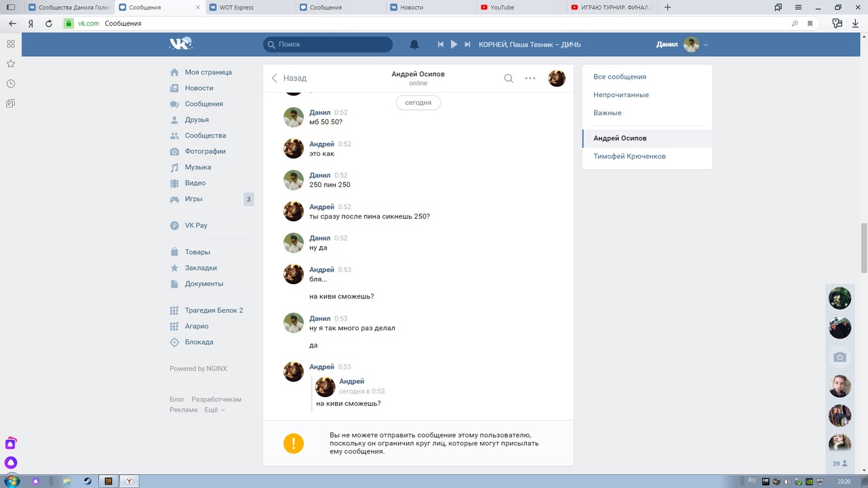Open Друзья in left sidebar
This screenshot has height=488, width=868.
coord(197,120)
